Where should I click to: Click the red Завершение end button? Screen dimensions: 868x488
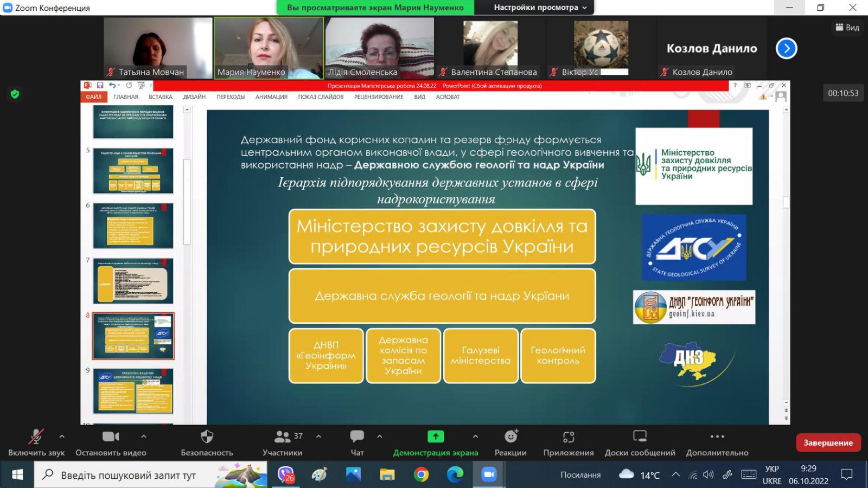click(828, 442)
